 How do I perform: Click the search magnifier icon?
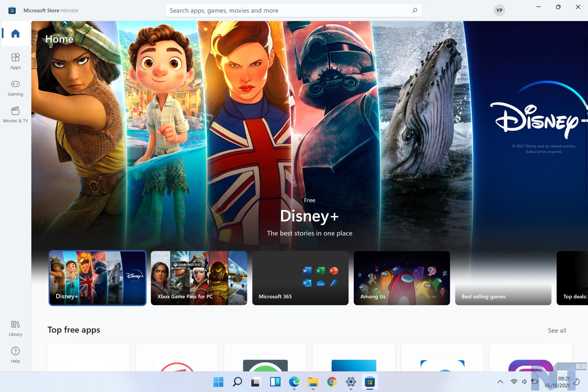click(415, 10)
